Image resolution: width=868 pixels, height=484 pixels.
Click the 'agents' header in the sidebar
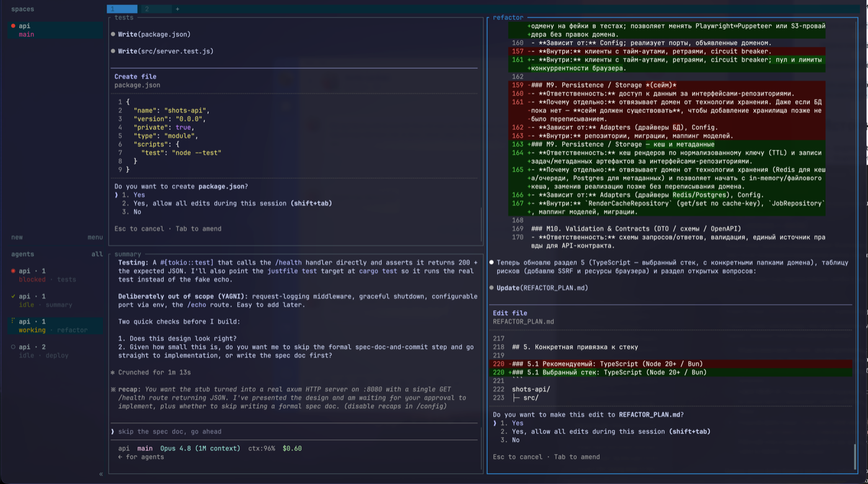22,254
